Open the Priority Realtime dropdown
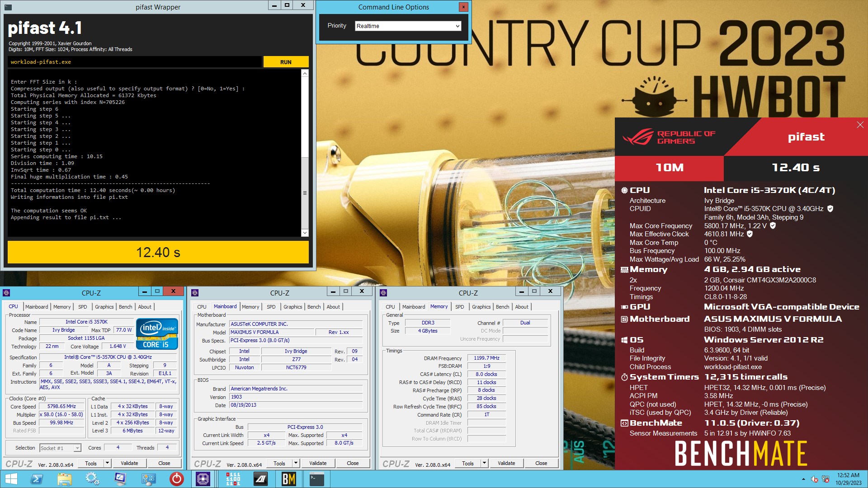The height and width of the screenshot is (488, 868). coord(458,26)
